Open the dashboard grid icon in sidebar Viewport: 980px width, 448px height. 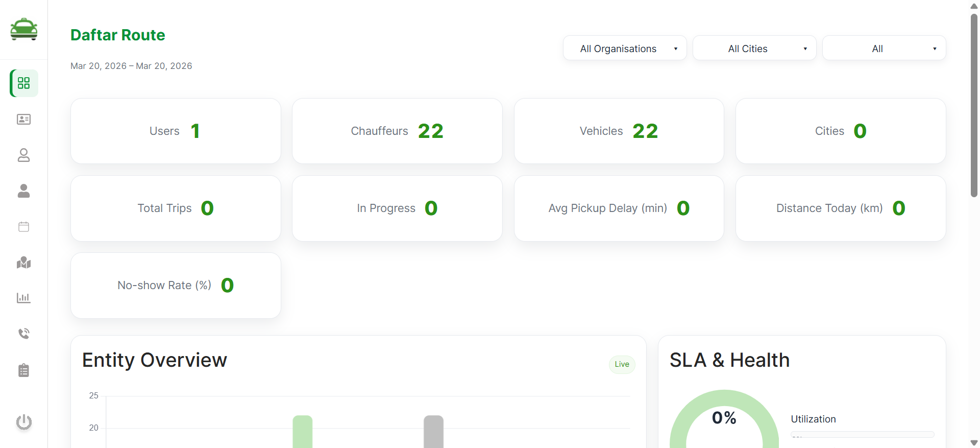24,83
